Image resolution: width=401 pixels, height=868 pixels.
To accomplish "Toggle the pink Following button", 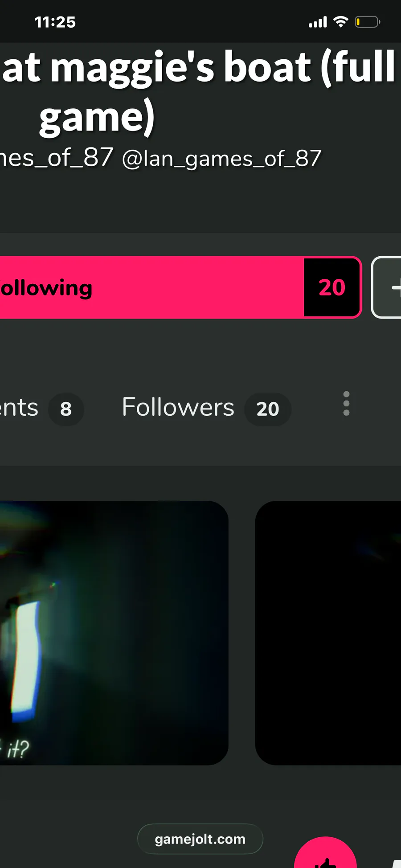I will click(x=180, y=287).
